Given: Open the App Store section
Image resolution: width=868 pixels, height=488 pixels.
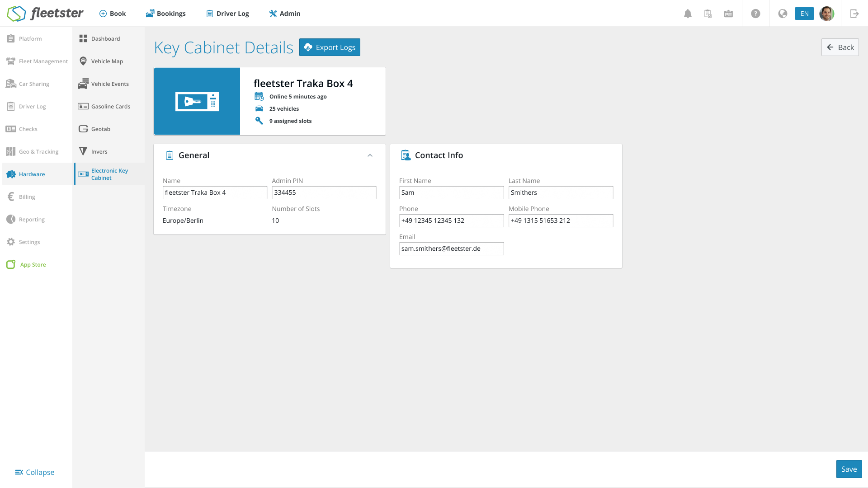Looking at the screenshot, I should click(33, 265).
